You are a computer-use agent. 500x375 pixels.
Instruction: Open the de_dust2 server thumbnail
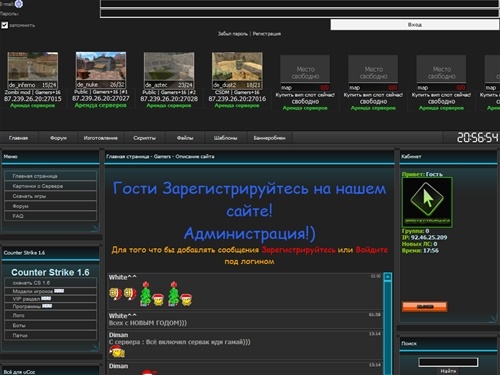point(237,70)
